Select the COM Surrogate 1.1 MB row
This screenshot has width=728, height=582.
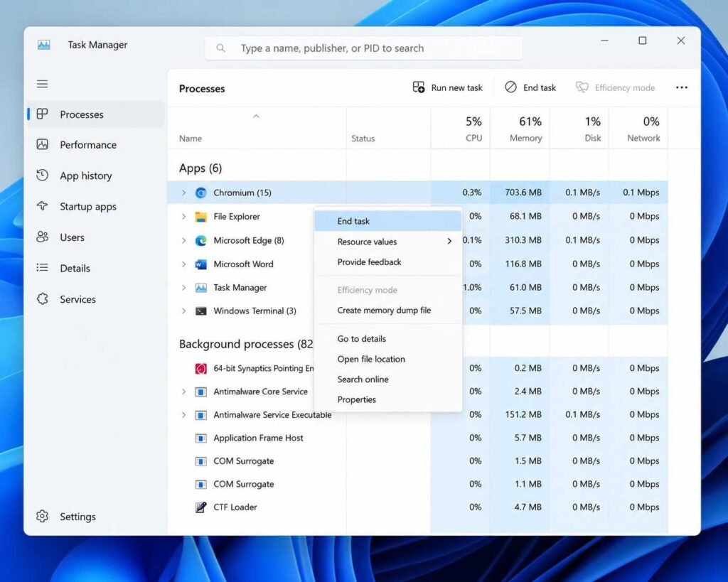417,484
